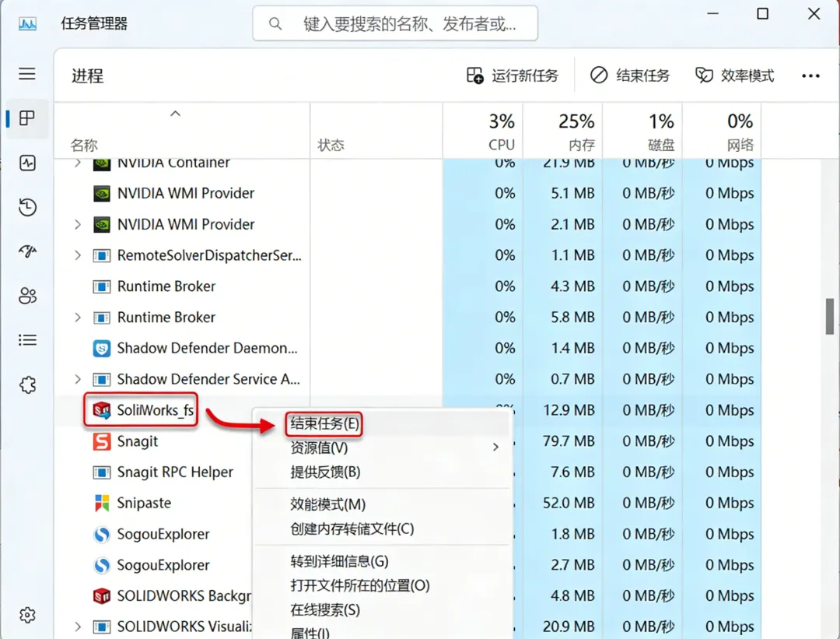Click the Snagit process icon
The height and width of the screenshot is (639, 840).
point(102,441)
